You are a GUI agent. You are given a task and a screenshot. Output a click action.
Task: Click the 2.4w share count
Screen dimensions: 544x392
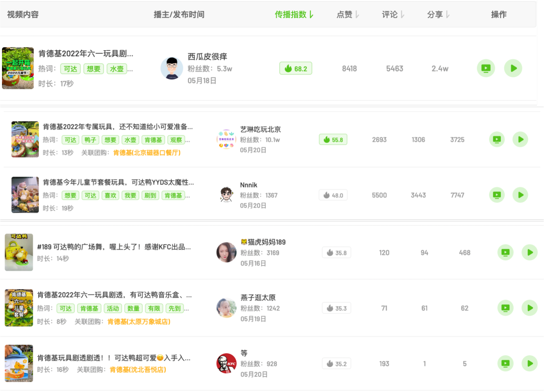[440, 68]
